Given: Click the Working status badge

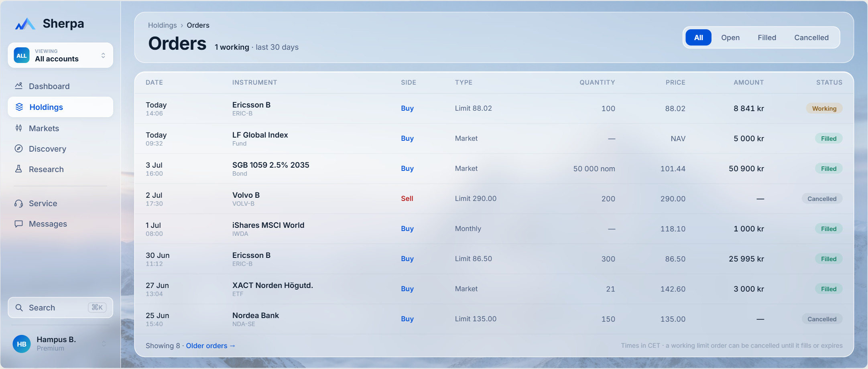Looking at the screenshot, I should [x=824, y=108].
